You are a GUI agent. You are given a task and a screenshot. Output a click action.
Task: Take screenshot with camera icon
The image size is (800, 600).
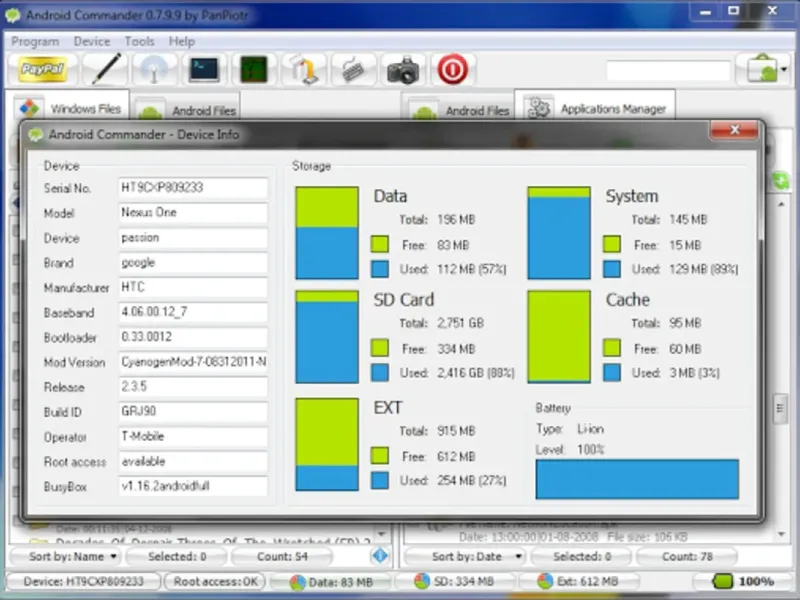[403, 69]
